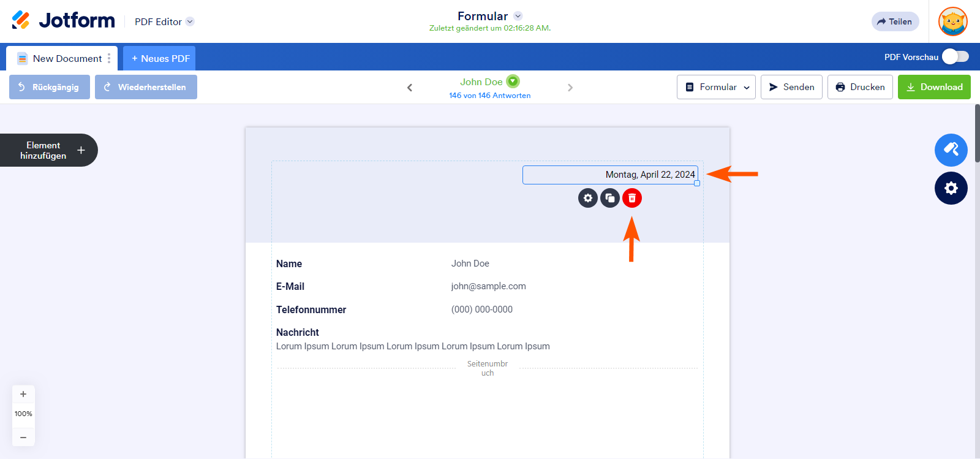Click the Seitenumbruch page break marker
Viewport: 980px width, 459px height.
(x=488, y=368)
